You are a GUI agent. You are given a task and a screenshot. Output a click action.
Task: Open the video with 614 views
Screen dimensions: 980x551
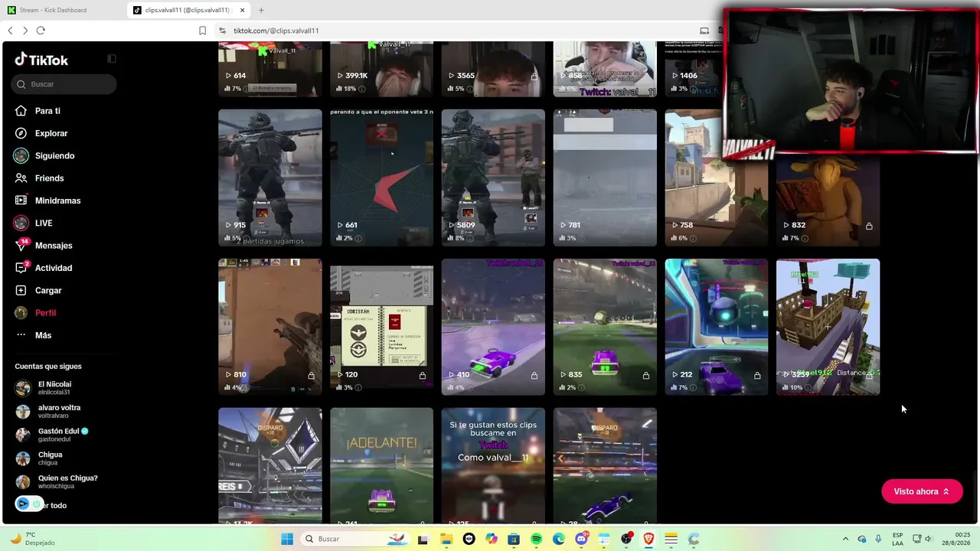270,70
